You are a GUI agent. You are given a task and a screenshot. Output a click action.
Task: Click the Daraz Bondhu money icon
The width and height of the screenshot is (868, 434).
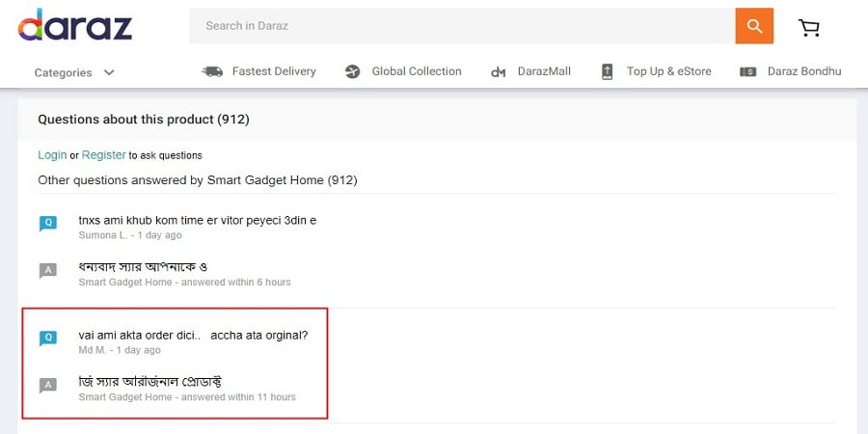coord(747,71)
